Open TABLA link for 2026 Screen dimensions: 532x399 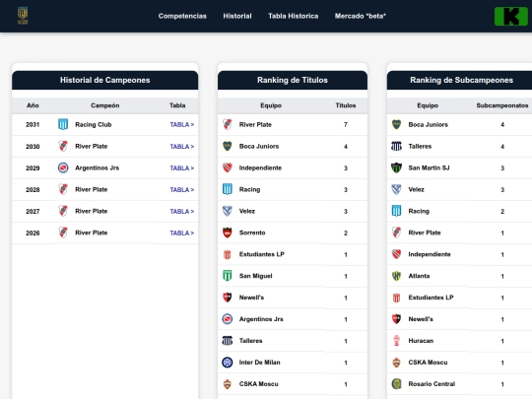[182, 233]
